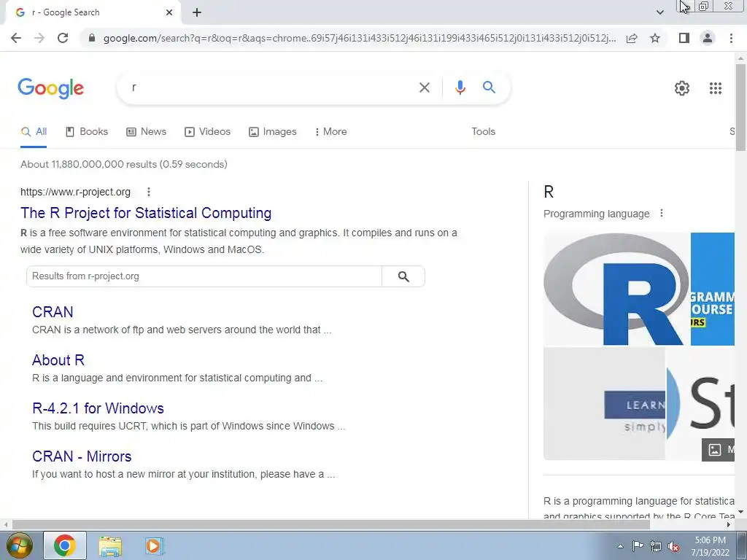Click the Google logo

(x=51, y=88)
